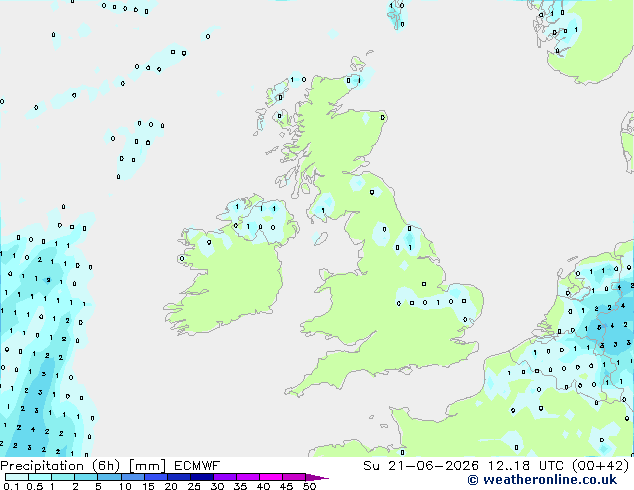Click the '(00+42)' forecast offset text
Image resolution: width=634 pixels, height=490 pixels.
[x=600, y=466]
